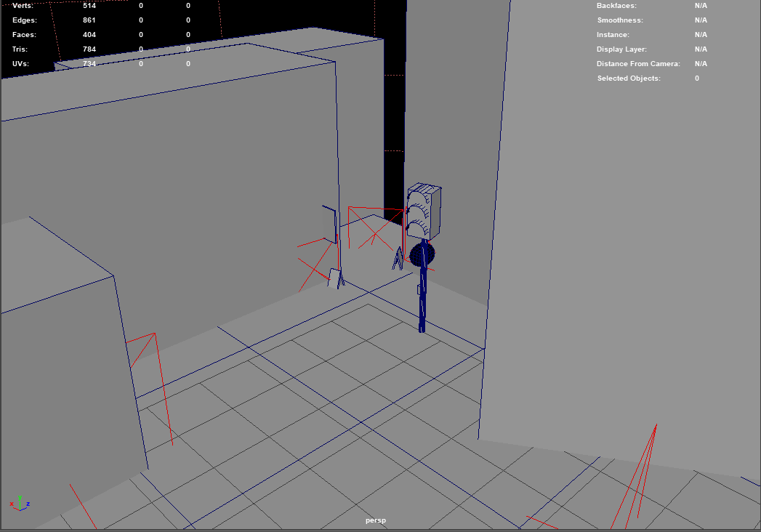Screen dimensions: 761x532
Task: Click the Display Layer heads-up label
Action: [x=622, y=49]
